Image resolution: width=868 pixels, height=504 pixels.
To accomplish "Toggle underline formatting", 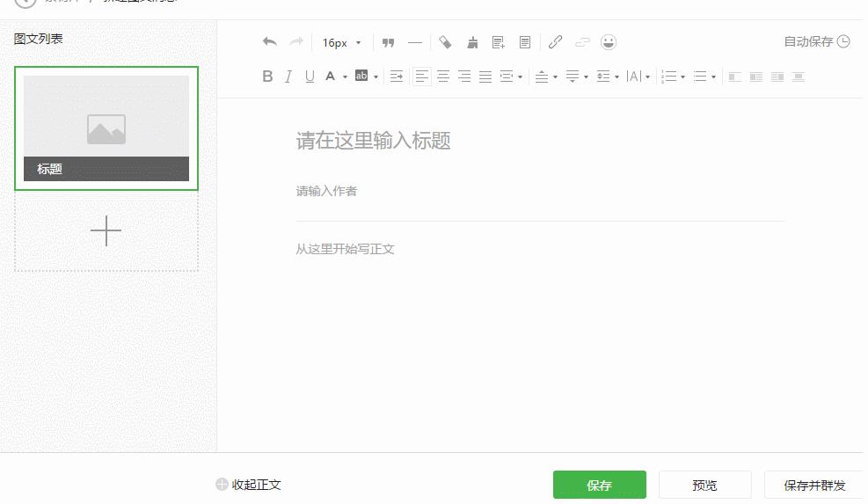I will coord(310,77).
